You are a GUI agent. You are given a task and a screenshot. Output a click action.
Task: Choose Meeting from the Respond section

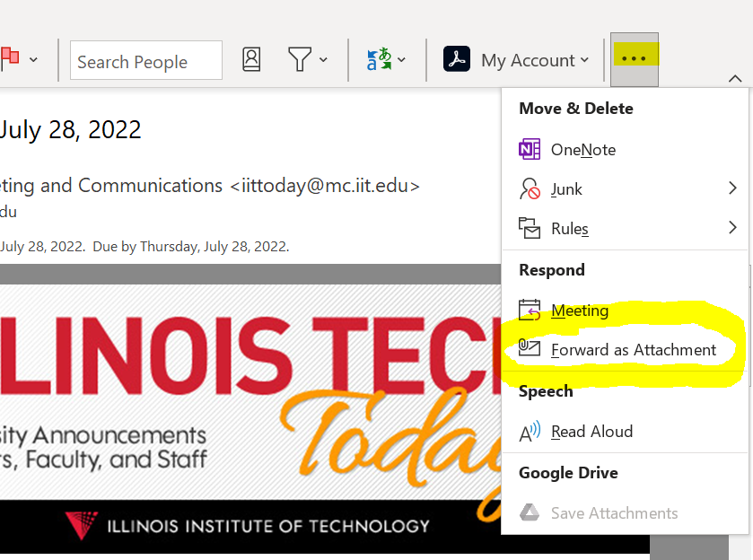[579, 311]
